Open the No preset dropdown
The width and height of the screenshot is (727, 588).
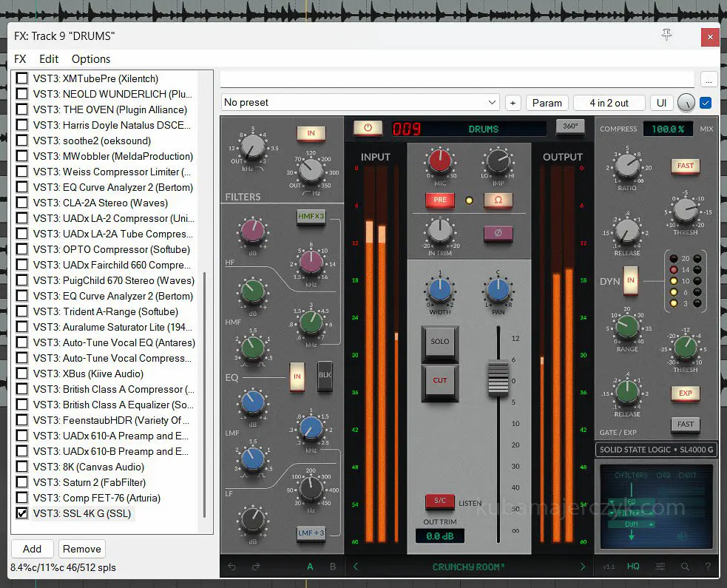point(361,103)
